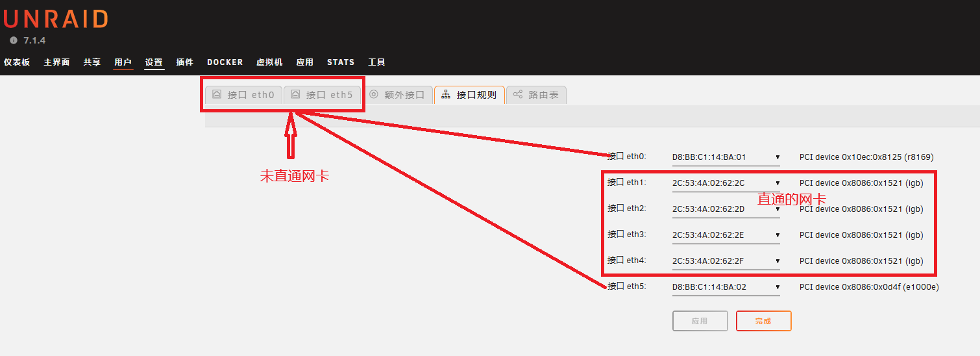
Task: Click the 接口 eth3: label
Action: coord(627,235)
